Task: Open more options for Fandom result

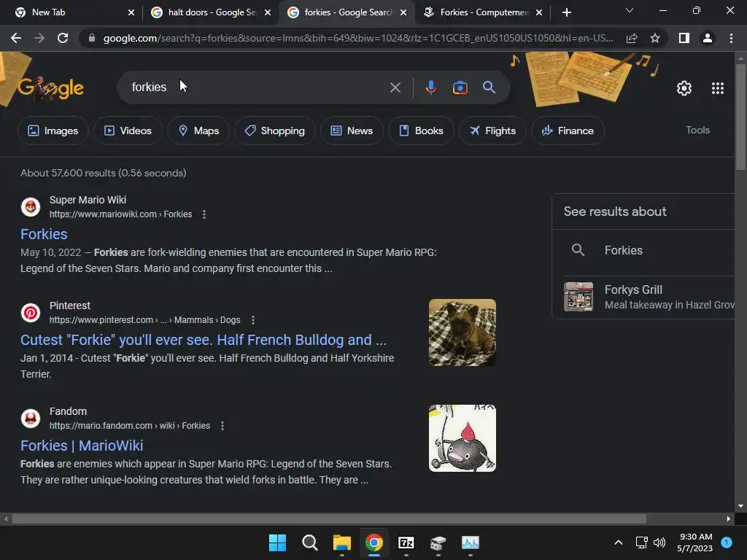Action: (x=222, y=426)
